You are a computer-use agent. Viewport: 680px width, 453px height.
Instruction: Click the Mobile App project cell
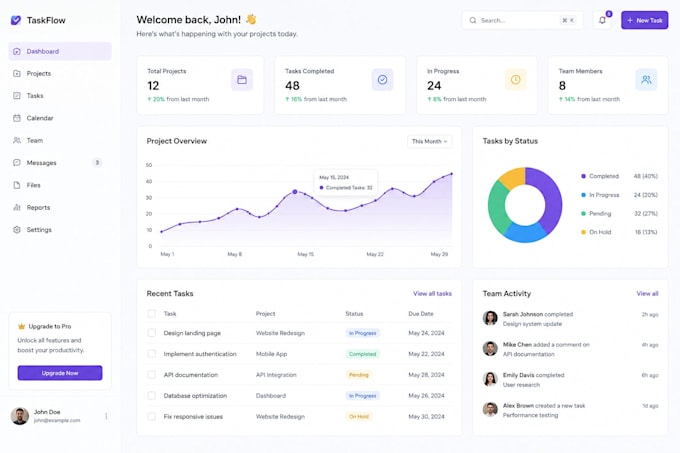(271, 354)
